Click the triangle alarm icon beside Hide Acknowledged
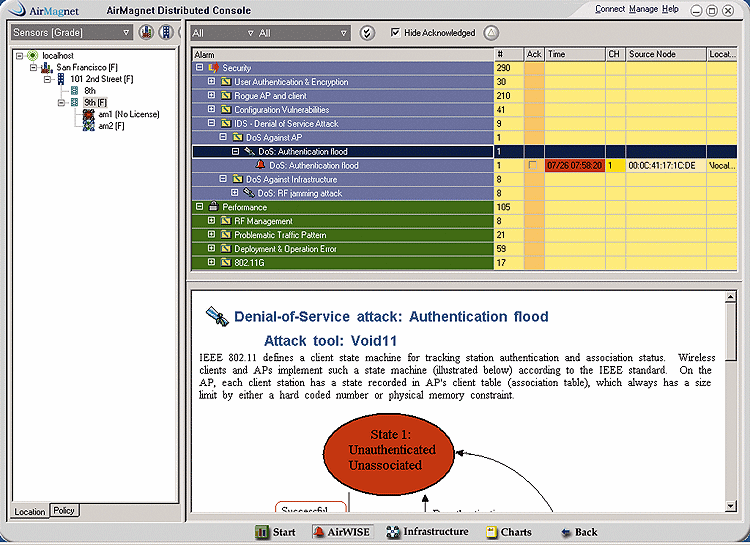The height and width of the screenshot is (545, 750). [x=491, y=33]
